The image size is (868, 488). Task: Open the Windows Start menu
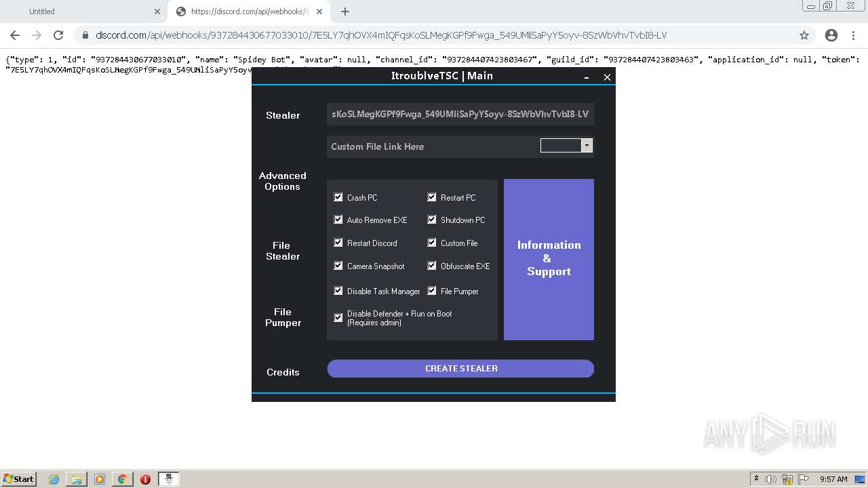tap(19, 479)
